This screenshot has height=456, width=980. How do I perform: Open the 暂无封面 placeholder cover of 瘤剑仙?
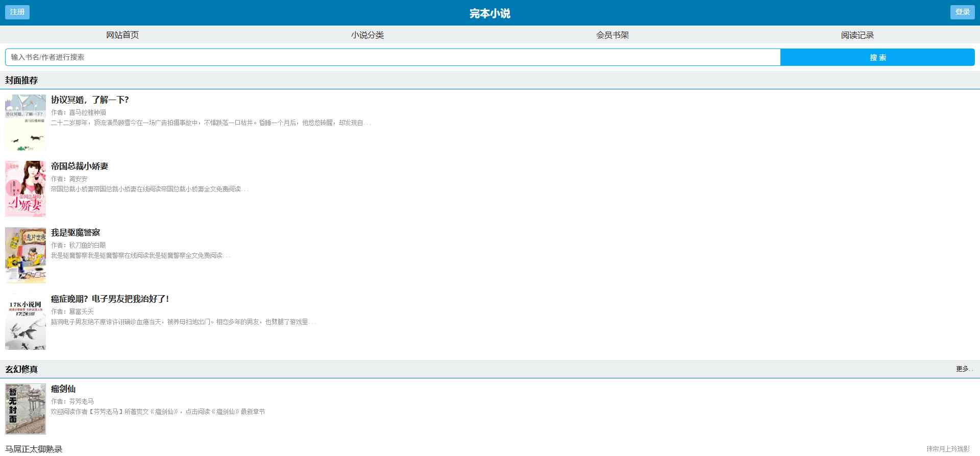26,409
